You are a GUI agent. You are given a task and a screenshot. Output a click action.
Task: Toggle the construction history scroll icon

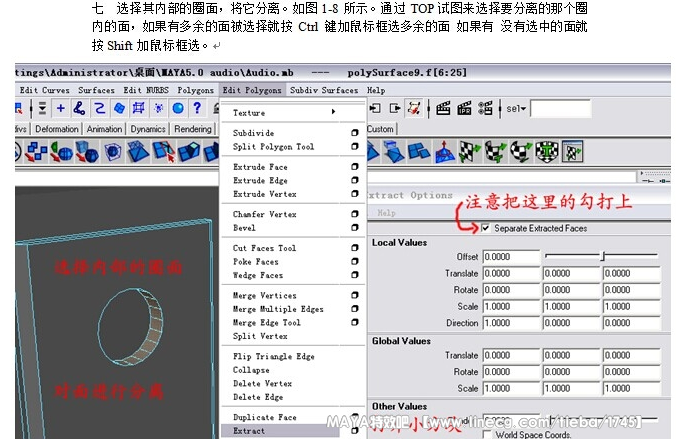pyautogui.click(x=414, y=108)
